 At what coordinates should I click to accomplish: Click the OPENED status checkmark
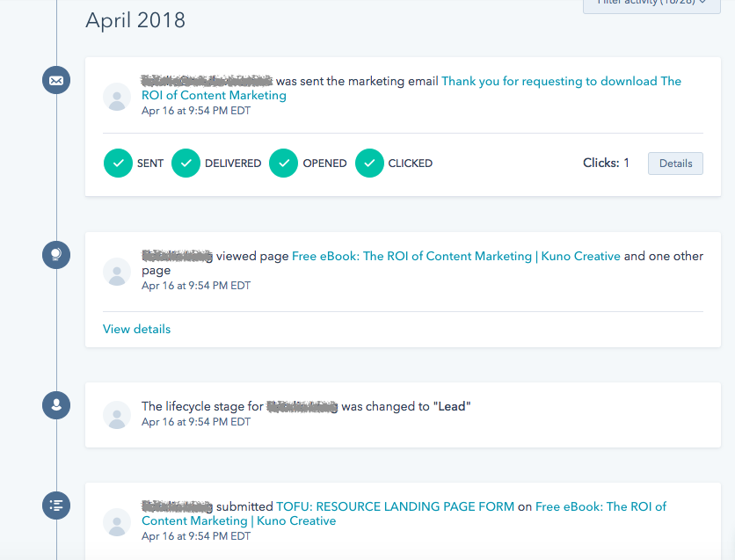(x=283, y=163)
